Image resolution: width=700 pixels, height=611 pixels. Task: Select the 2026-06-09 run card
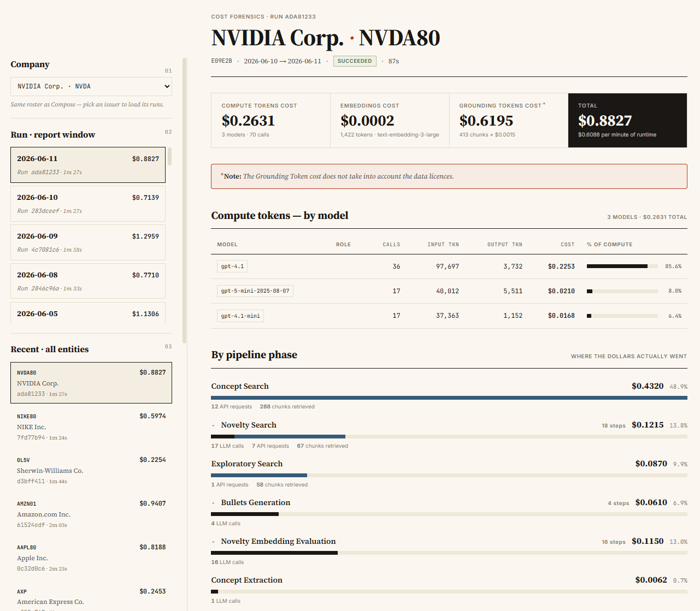[88, 242]
